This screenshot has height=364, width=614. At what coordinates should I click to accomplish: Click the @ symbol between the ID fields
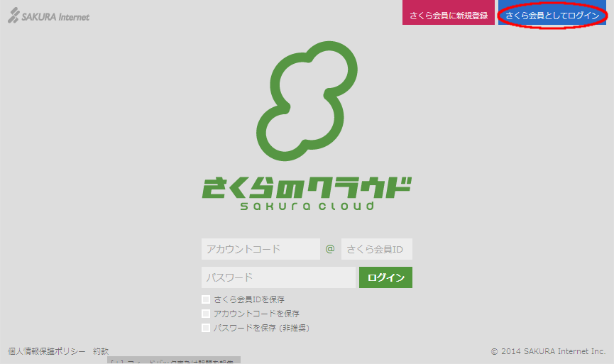pos(330,249)
